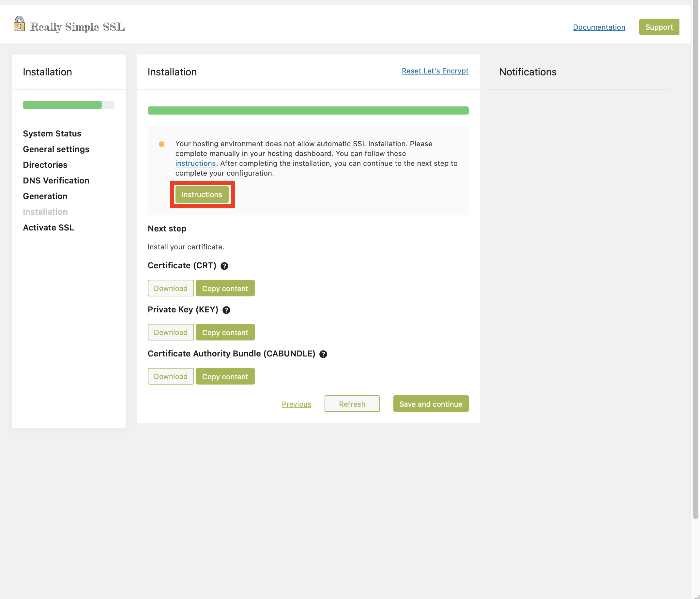This screenshot has width=700, height=599.
Task: Open the Generation step
Action: [45, 196]
